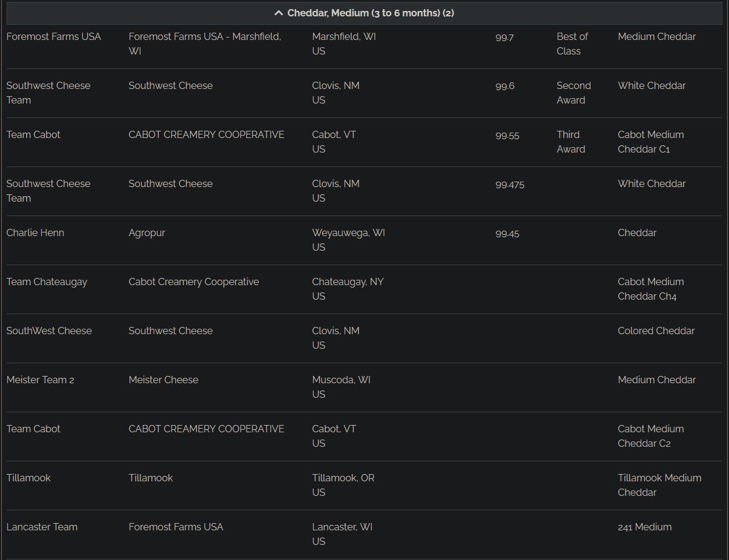Click 'Foremost Farms USA' in the Lancaster Team row
This screenshot has height=560, width=729.
pyautogui.click(x=176, y=527)
